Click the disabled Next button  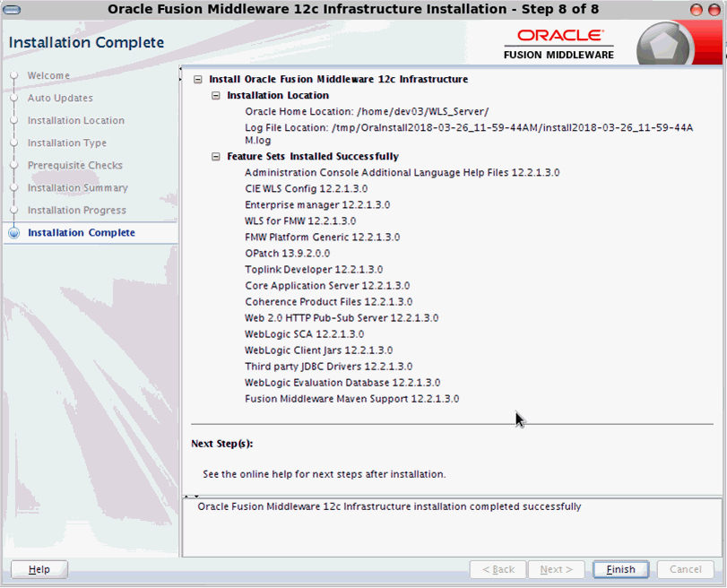point(556,569)
